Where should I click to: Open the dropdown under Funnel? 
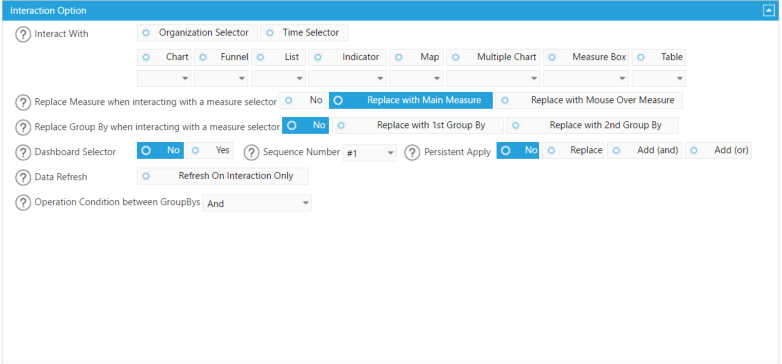click(x=221, y=78)
